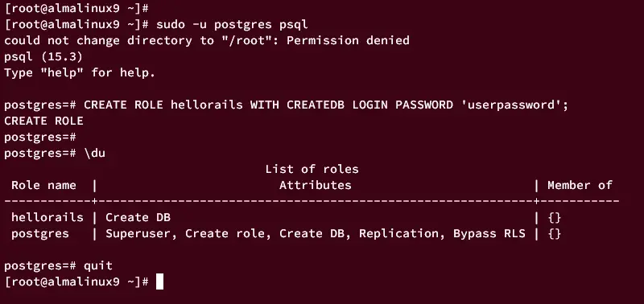Click the 'Permission denied' error message
Screen dimensions: 644x304
click(348, 40)
